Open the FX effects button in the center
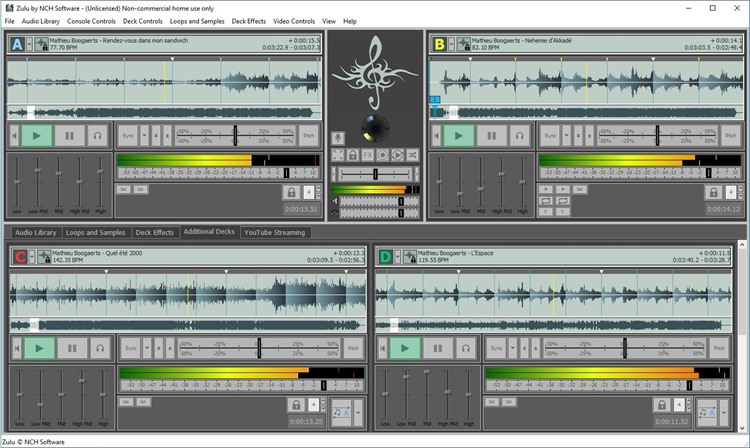Screen dimensions: 750x448 click(368, 155)
